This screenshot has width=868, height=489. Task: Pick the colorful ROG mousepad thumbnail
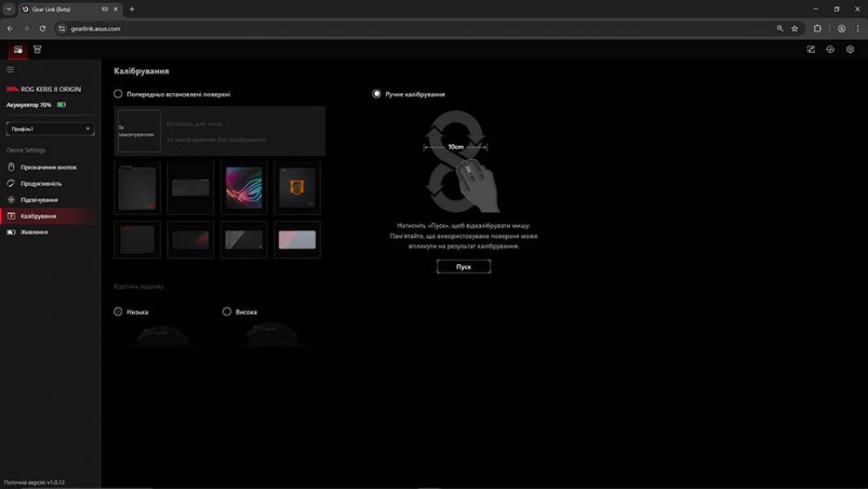point(244,187)
